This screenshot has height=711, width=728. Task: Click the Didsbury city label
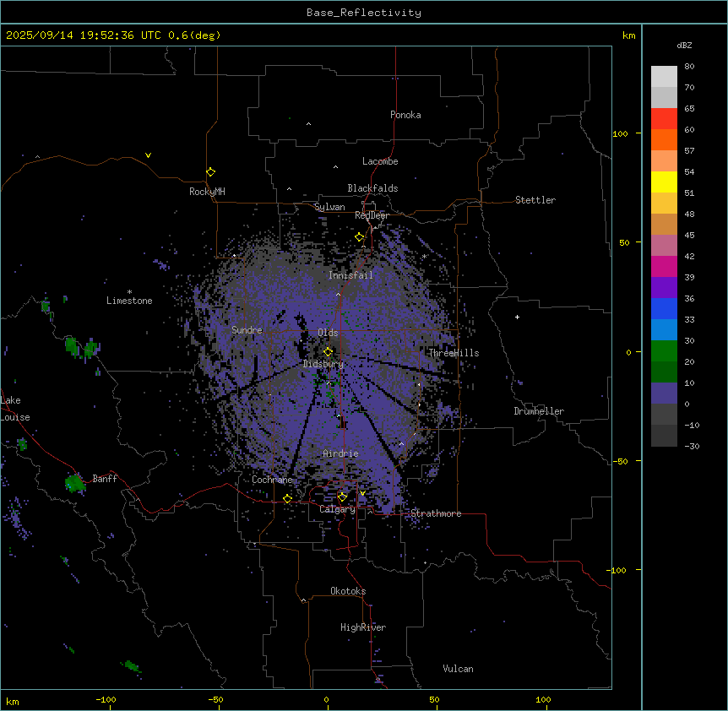(x=323, y=364)
